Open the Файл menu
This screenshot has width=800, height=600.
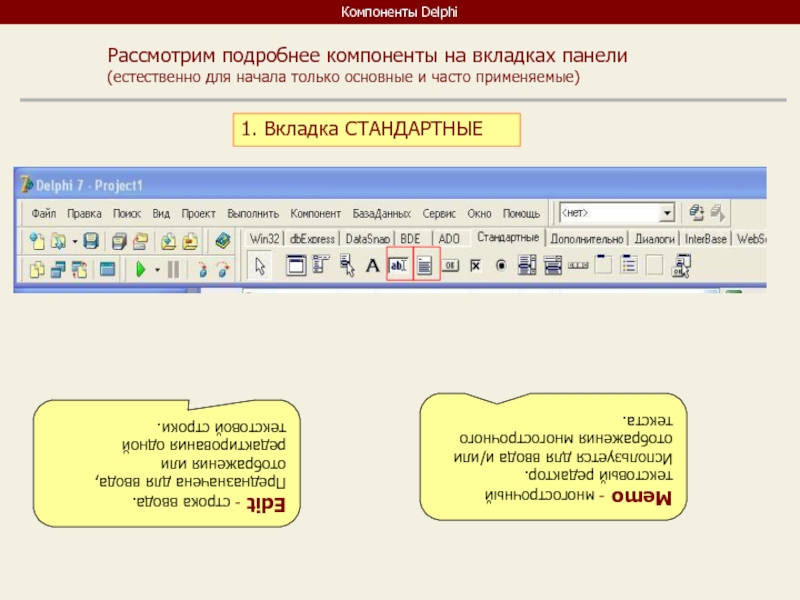(x=43, y=214)
